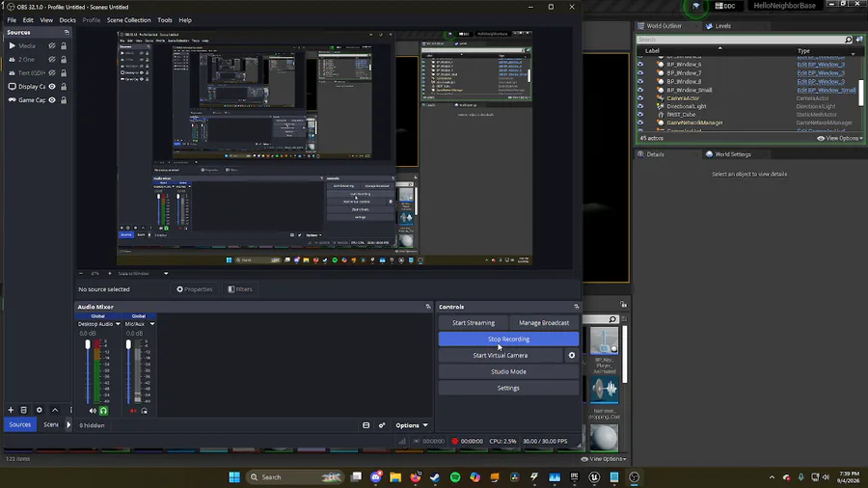Lock the Game Capture source
The image size is (868, 488).
coord(64,100)
